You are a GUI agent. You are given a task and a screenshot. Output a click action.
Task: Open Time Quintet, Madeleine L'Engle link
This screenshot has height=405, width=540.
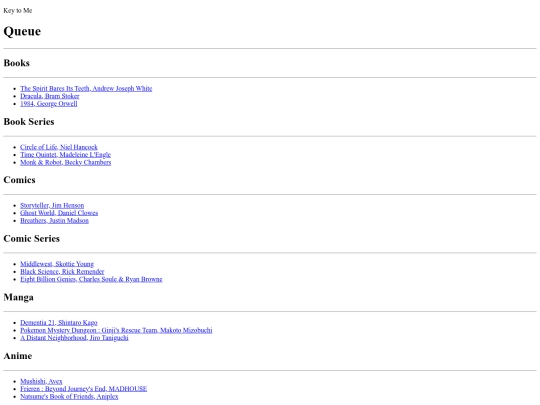(x=65, y=155)
